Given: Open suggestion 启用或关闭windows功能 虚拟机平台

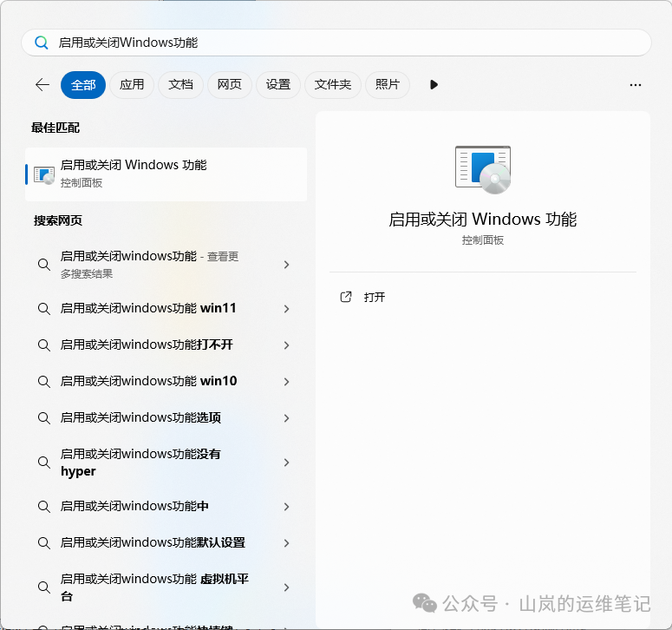Looking at the screenshot, I should pyautogui.click(x=166, y=587).
